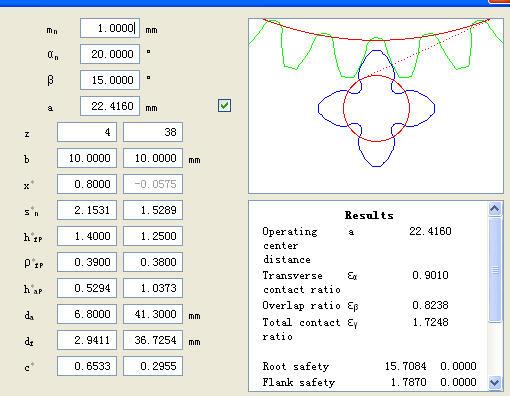Viewport: 510px width, 396px height.
Task: Click the Flank safety label
Action: [x=299, y=382]
